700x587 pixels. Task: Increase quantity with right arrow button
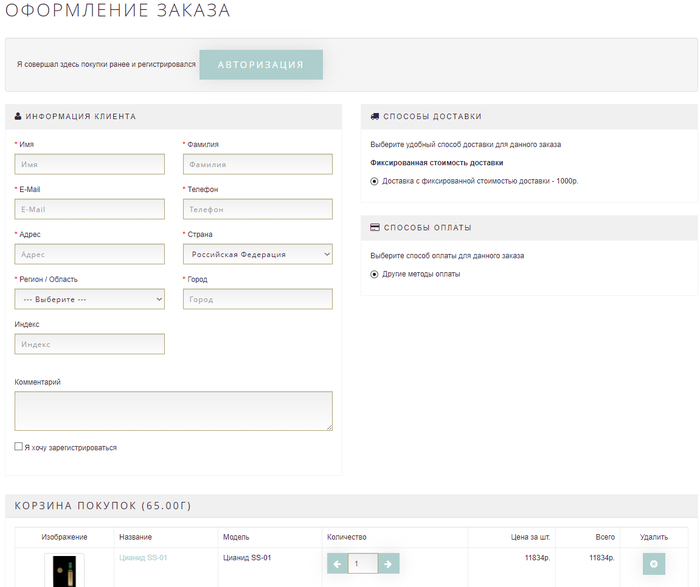tap(388, 564)
